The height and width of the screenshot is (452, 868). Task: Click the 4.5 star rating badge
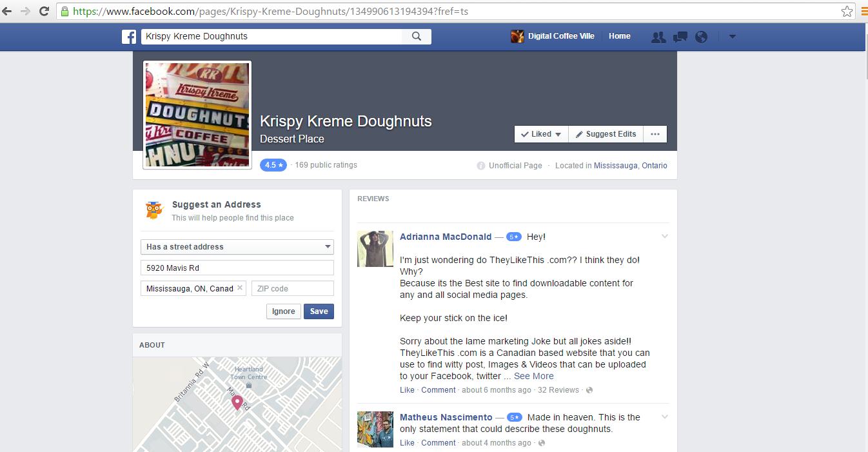pos(273,165)
